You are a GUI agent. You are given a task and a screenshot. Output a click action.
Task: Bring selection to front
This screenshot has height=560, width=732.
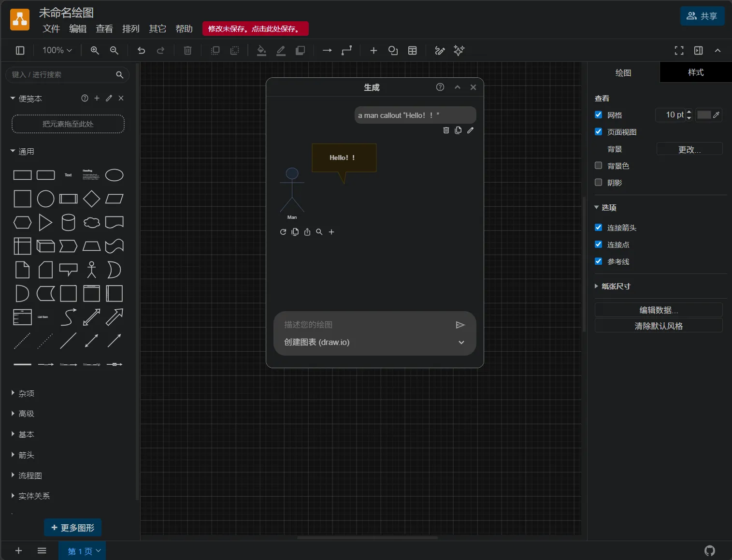click(215, 50)
